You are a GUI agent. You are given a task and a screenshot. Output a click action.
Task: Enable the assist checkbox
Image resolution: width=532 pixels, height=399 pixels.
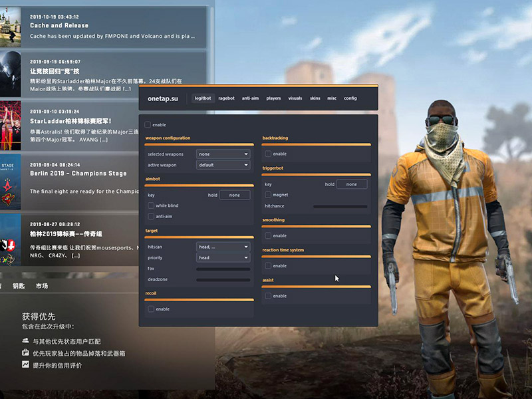click(x=268, y=296)
